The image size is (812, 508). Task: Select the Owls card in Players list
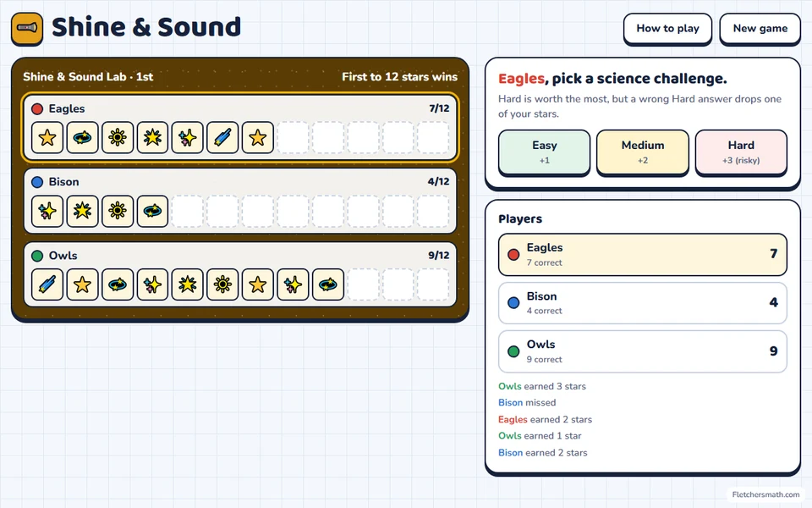[x=643, y=351]
